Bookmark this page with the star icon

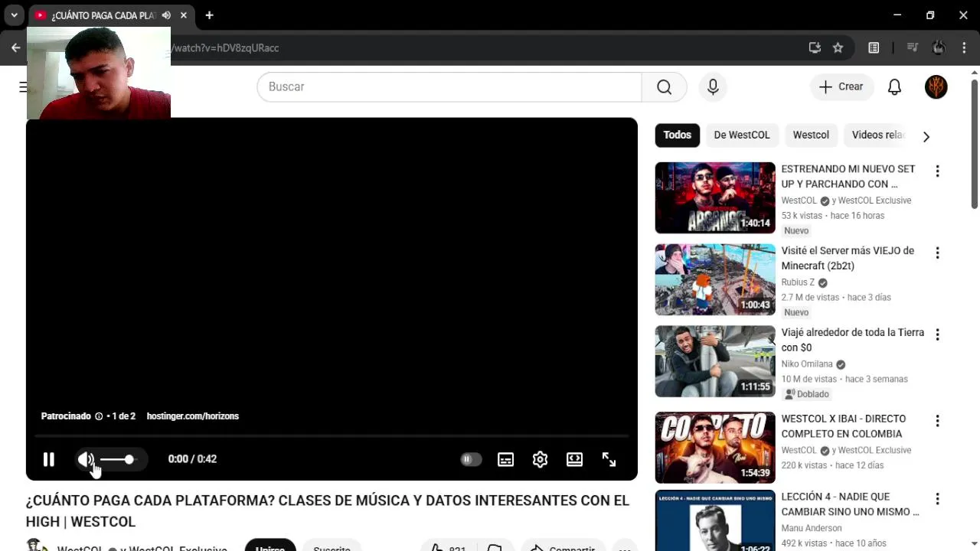pos(838,47)
